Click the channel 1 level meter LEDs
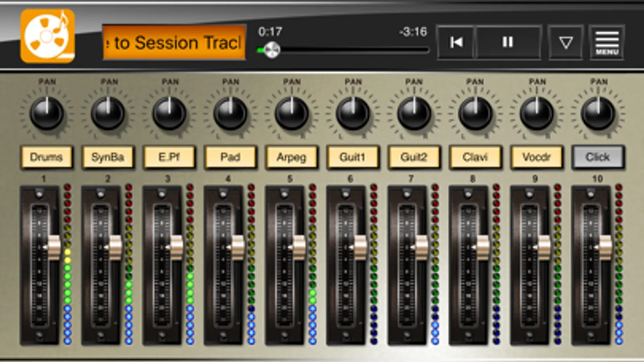644x362 pixels. tap(68, 264)
